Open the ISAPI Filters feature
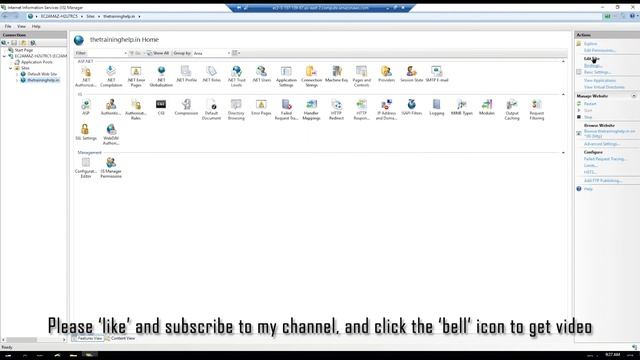 click(x=411, y=107)
